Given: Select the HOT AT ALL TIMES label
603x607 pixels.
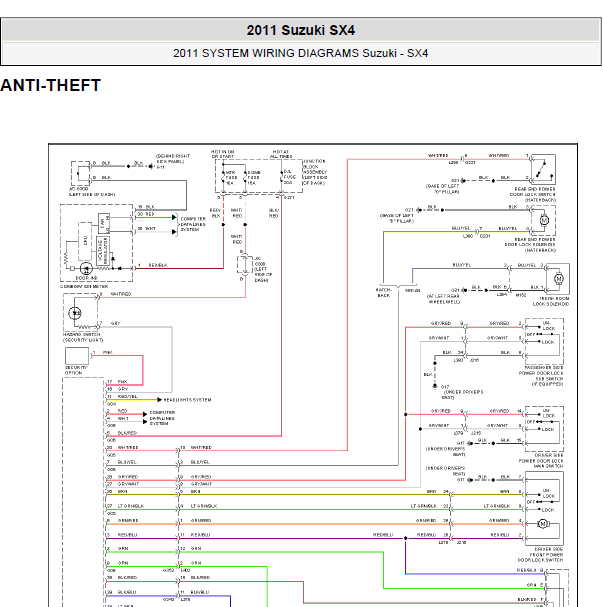Looking at the screenshot, I should [x=281, y=154].
